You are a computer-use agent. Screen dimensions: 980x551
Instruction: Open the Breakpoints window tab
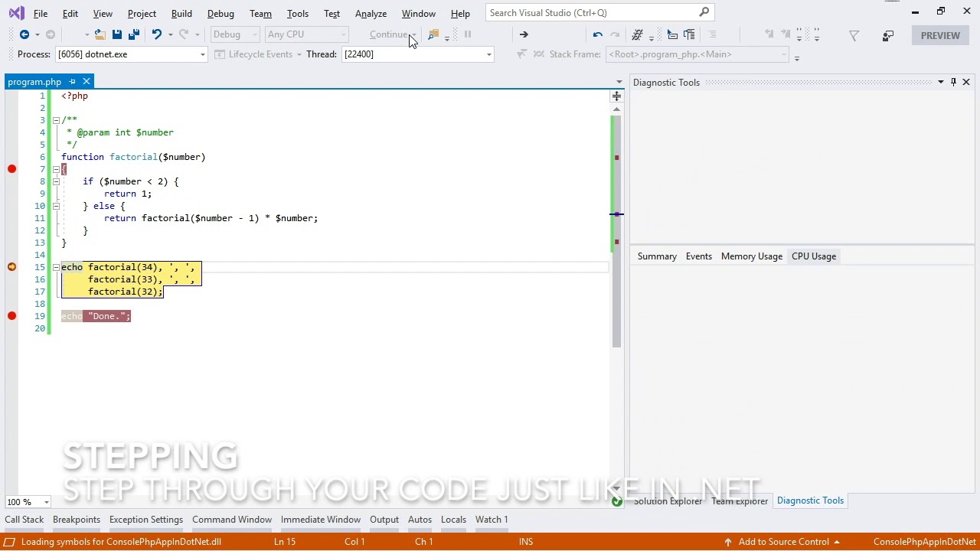(x=77, y=520)
